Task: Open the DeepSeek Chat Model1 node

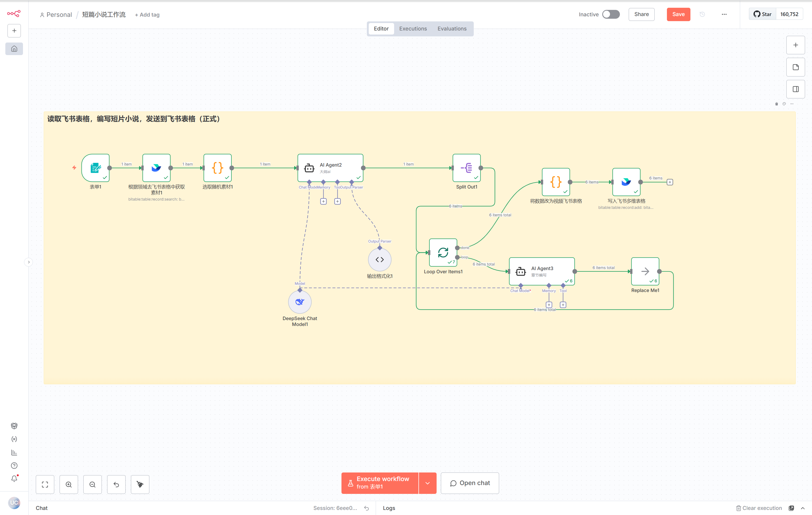Action: click(300, 302)
